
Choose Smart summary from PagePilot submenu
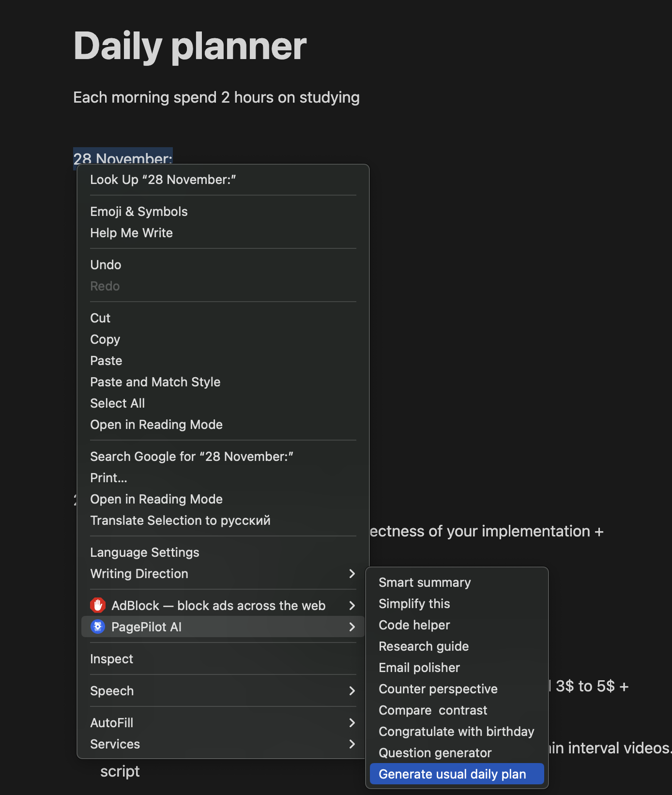(x=425, y=582)
